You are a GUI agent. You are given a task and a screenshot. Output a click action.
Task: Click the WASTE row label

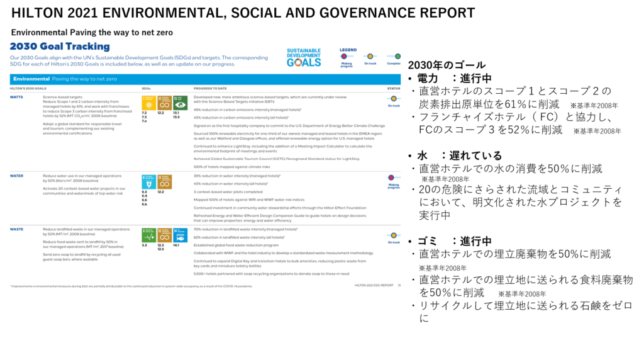coord(16,230)
